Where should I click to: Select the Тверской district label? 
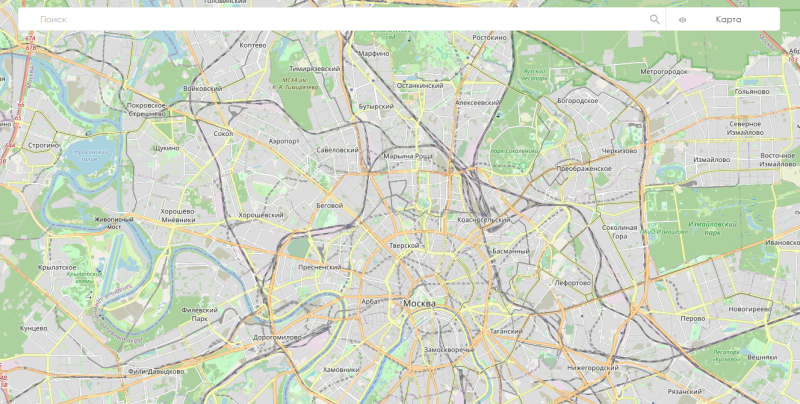404,246
